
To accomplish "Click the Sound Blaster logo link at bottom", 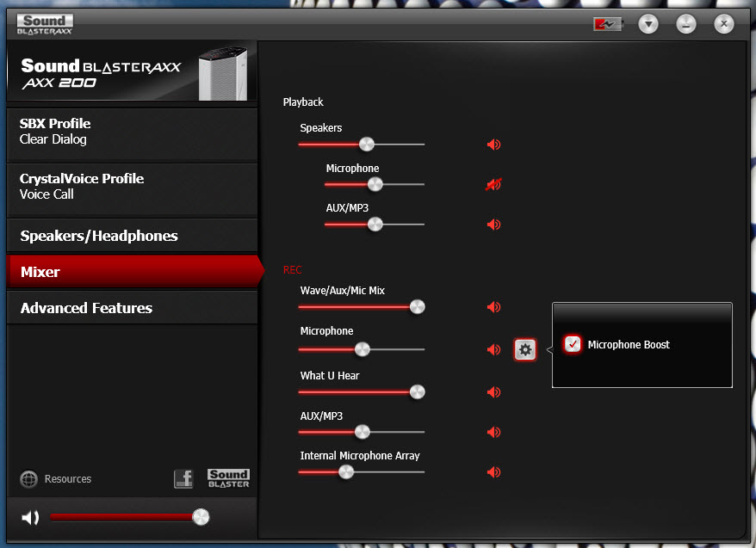I will coord(228,478).
